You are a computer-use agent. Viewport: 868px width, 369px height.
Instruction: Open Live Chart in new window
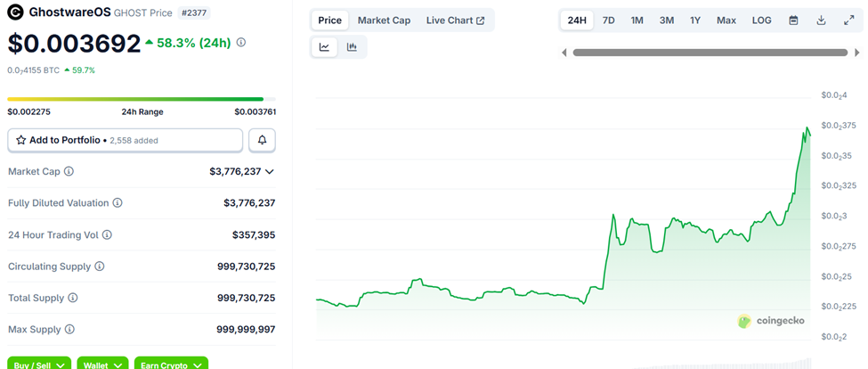[x=455, y=20]
